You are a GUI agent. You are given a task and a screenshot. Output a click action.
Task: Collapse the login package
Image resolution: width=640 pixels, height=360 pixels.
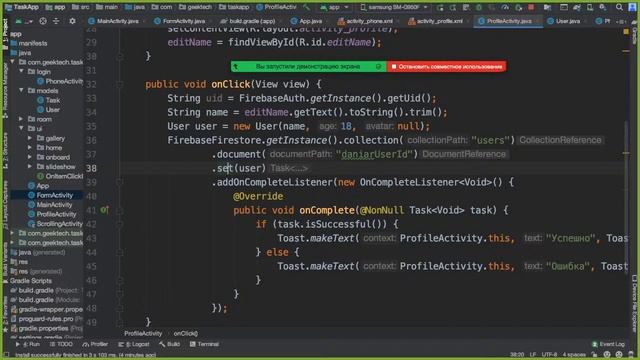(21, 71)
